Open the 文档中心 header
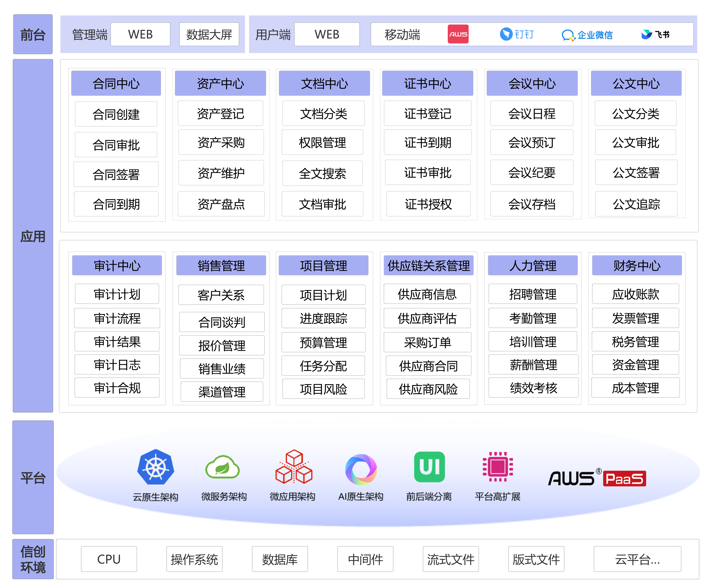Viewport: 709px width, 588px height. point(324,83)
